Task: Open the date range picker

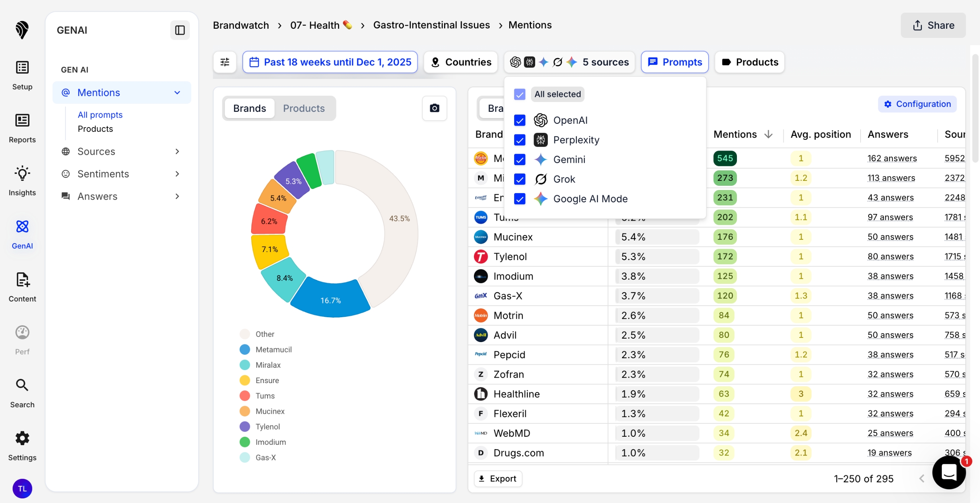Action: 330,62
